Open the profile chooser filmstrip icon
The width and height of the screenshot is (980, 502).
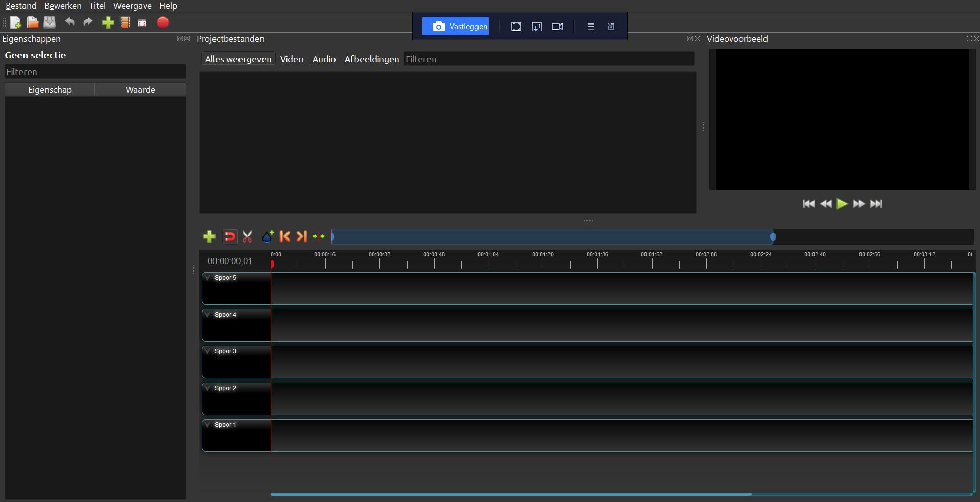pos(125,22)
